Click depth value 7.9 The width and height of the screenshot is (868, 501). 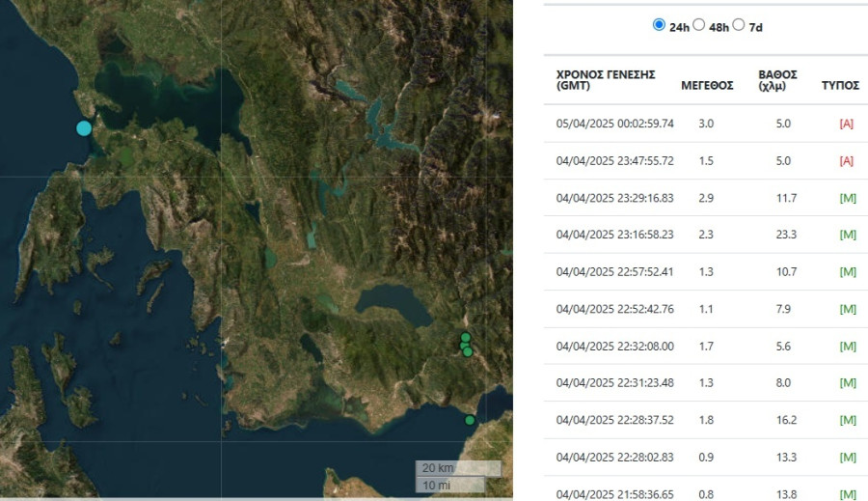[x=783, y=309]
